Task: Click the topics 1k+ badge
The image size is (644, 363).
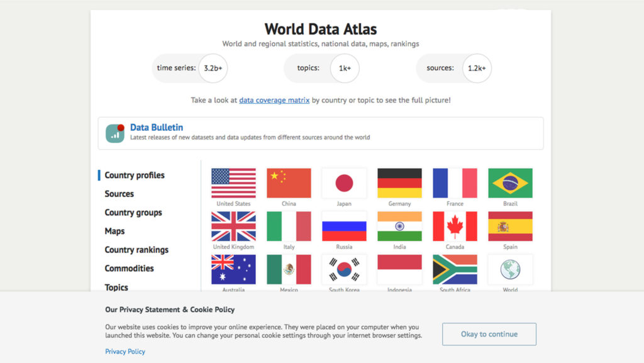Action: pos(321,68)
